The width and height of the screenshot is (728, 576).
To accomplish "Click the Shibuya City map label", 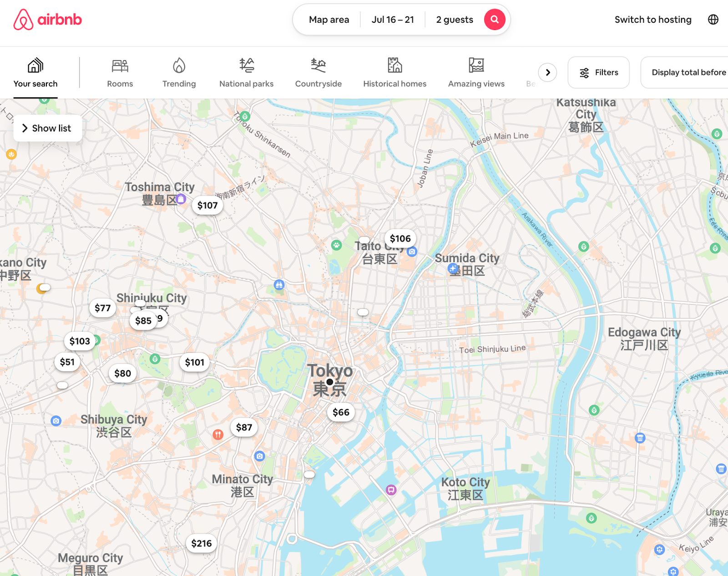I will [x=114, y=426].
